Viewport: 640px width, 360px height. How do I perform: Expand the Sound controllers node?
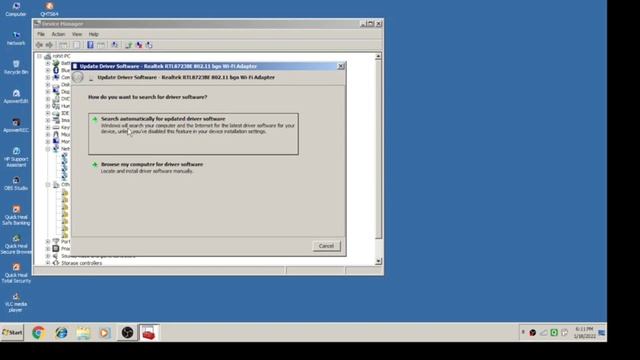click(x=48, y=256)
